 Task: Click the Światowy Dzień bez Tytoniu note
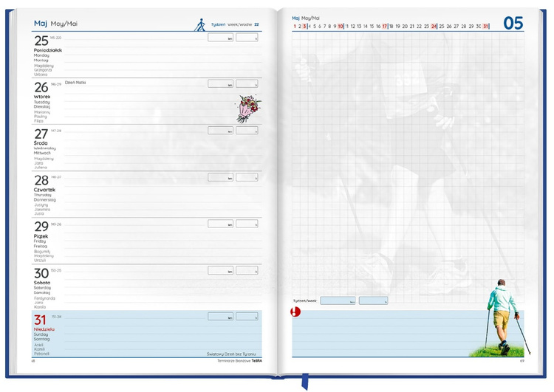(233, 354)
